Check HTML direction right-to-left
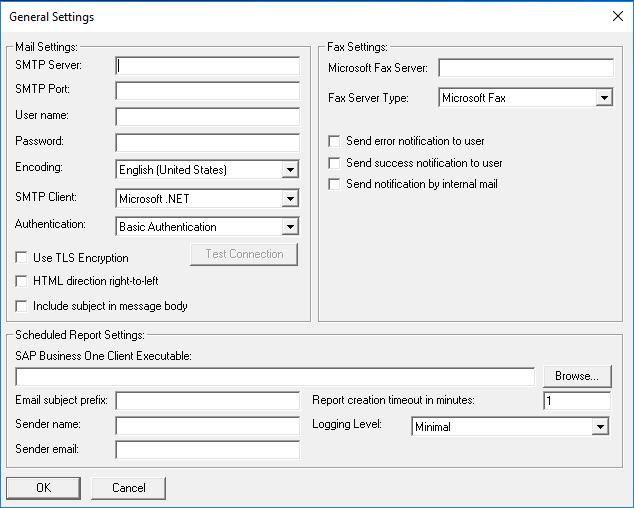 [22, 282]
